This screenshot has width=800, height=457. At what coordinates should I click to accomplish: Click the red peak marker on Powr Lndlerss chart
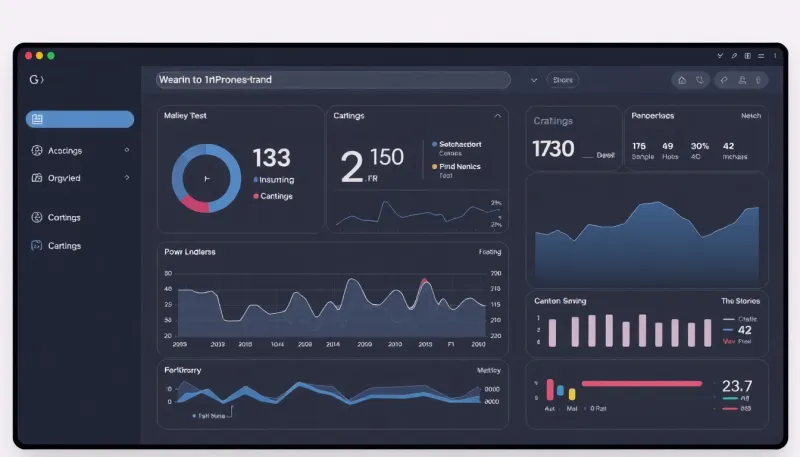pyautogui.click(x=424, y=281)
